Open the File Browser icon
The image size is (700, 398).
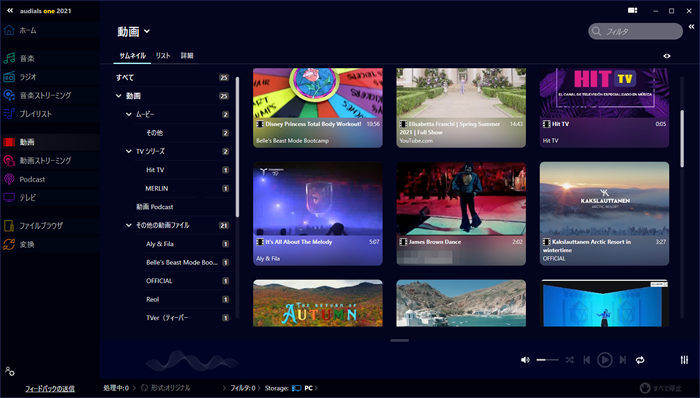[x=9, y=226]
